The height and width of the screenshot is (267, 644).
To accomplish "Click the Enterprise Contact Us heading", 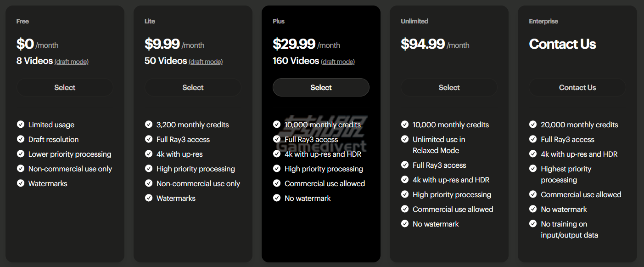I will pos(562,44).
